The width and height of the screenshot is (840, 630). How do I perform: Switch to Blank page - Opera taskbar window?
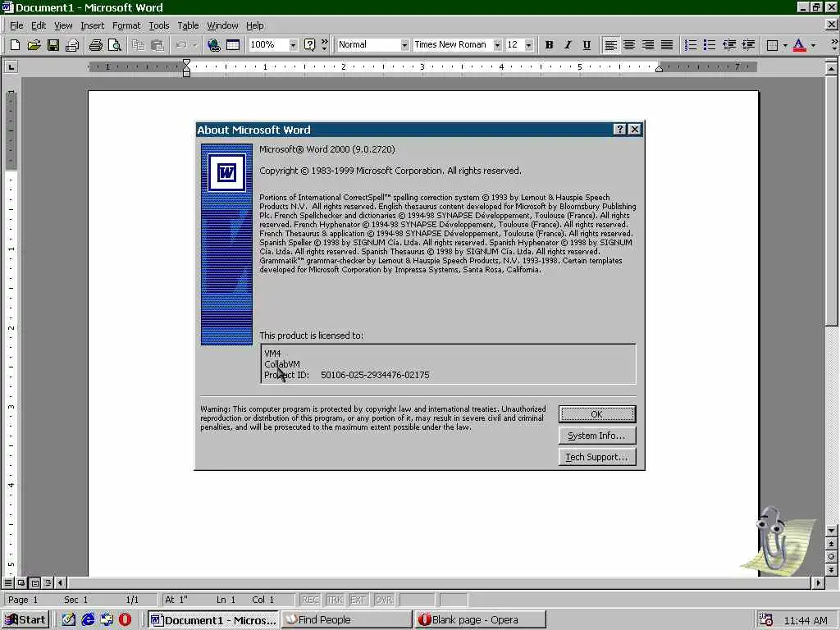(x=480, y=620)
